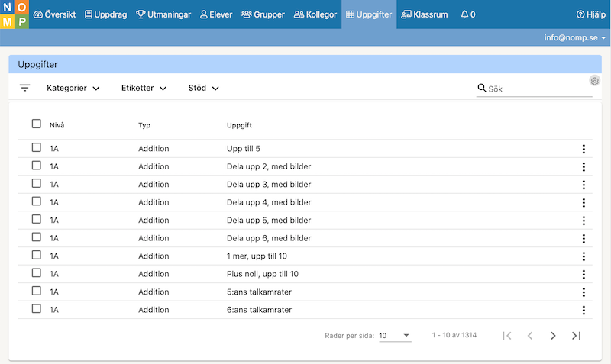The image size is (611, 364).
Task: Open more options for Dela upp 6, med bilder
Action: pos(584,238)
